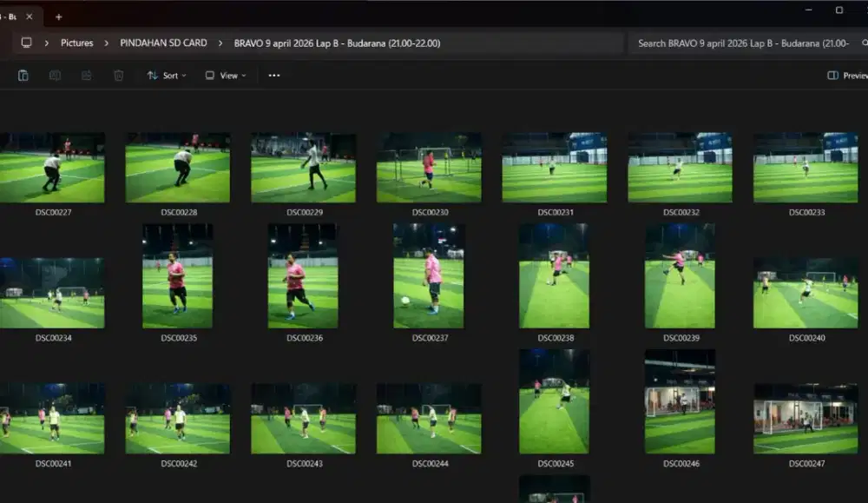Expand the chevron after PINDAHAN SD CARD
The width and height of the screenshot is (868, 503).
click(x=220, y=43)
